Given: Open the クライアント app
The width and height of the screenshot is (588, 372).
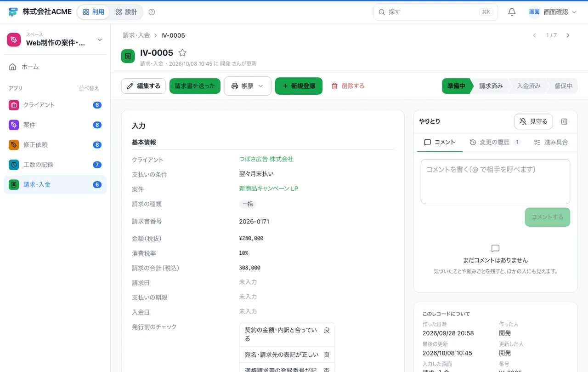Looking at the screenshot, I should (55, 105).
